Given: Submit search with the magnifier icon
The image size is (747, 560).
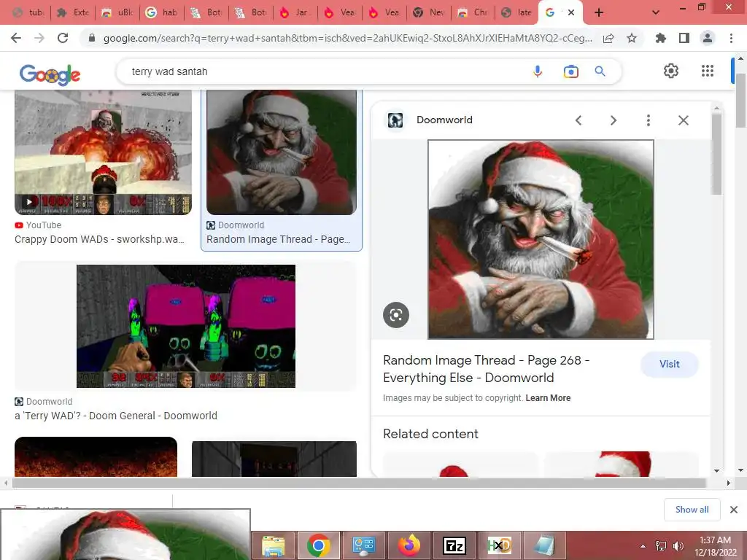Looking at the screenshot, I should 600,71.
